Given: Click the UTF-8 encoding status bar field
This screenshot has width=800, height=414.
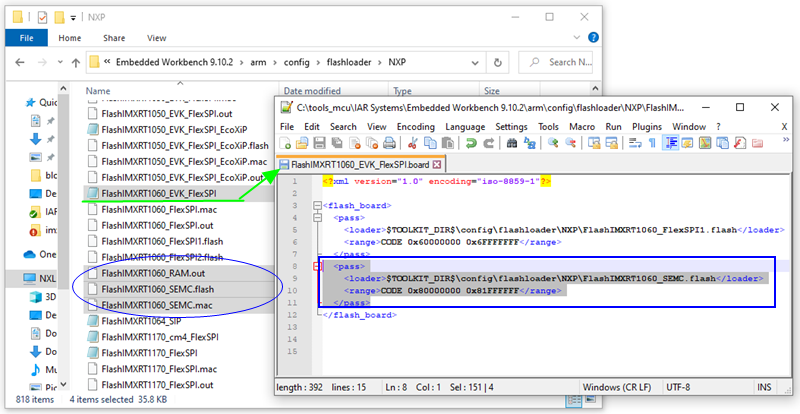Looking at the screenshot, I should [x=678, y=387].
